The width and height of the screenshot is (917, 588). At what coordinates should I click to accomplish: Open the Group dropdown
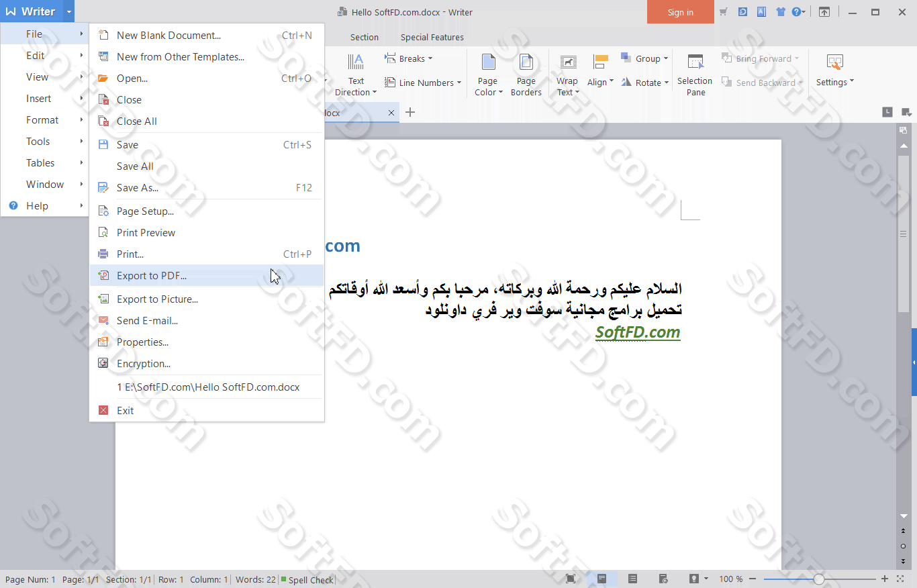click(644, 59)
